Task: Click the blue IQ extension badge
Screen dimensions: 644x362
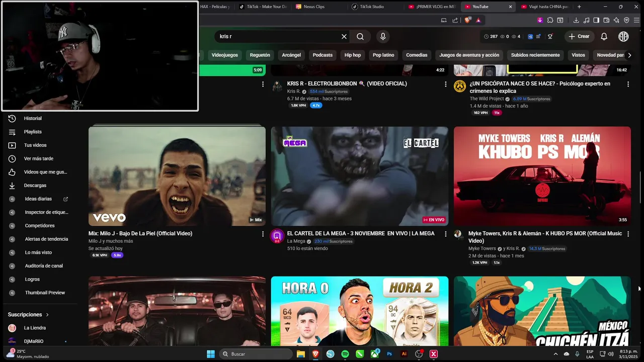Action: pos(530,36)
